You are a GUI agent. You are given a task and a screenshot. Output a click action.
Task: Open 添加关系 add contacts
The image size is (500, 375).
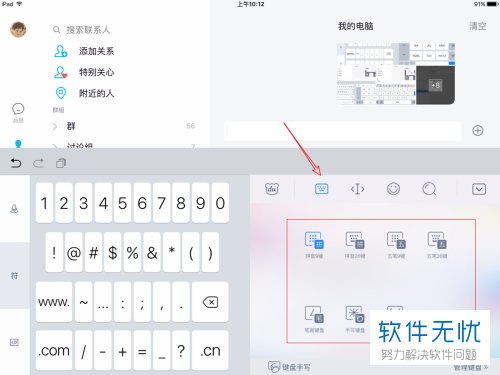coord(84,51)
